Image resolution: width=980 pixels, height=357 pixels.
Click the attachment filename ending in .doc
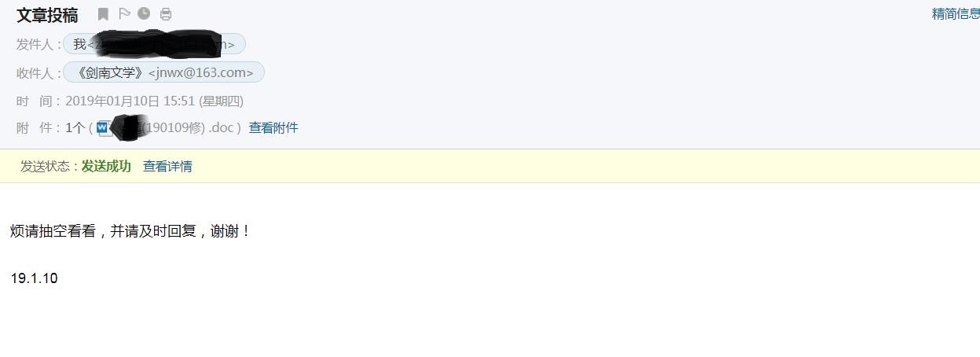point(177,127)
